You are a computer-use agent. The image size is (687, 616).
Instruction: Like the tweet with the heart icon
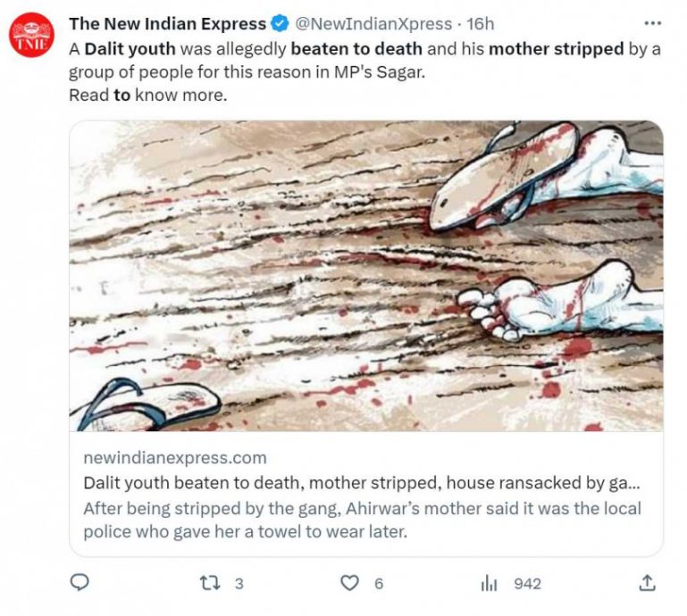[350, 583]
